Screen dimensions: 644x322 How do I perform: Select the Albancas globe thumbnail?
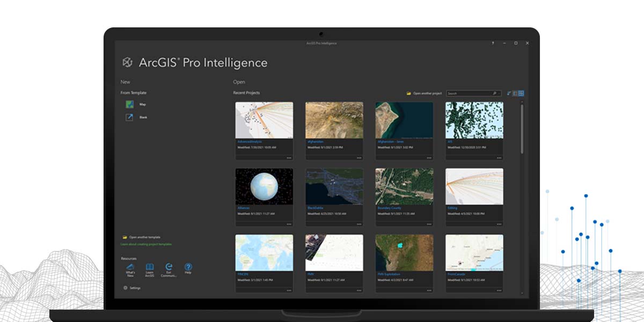tap(264, 187)
